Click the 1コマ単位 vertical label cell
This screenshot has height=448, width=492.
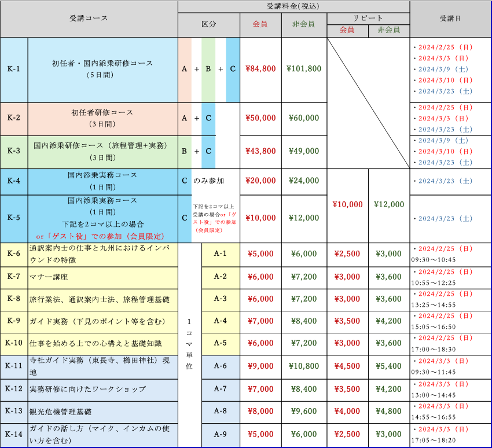pyautogui.click(x=189, y=345)
